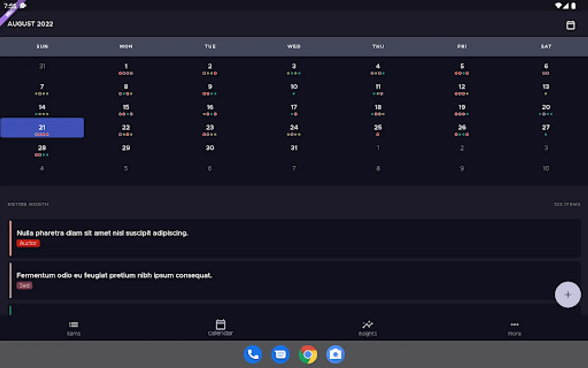Tap the 'AUGUST 2022' month title
The image size is (588, 368).
click(x=30, y=24)
